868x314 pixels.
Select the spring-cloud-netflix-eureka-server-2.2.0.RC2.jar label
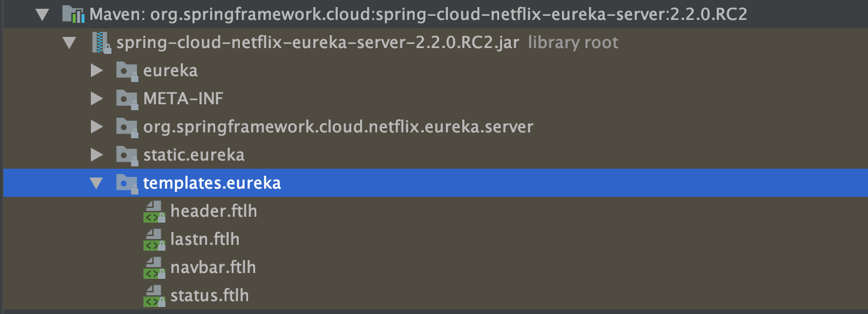point(318,43)
